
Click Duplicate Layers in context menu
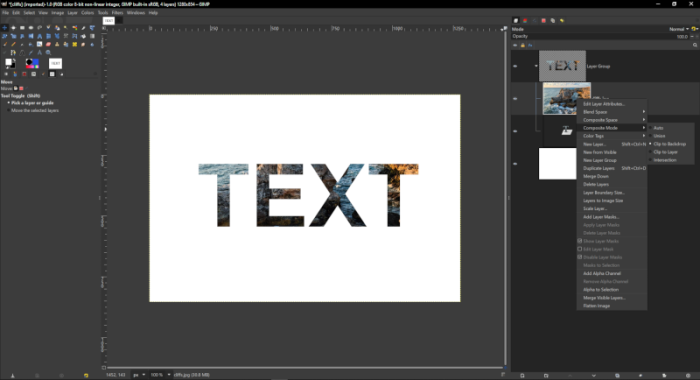pyautogui.click(x=612, y=168)
